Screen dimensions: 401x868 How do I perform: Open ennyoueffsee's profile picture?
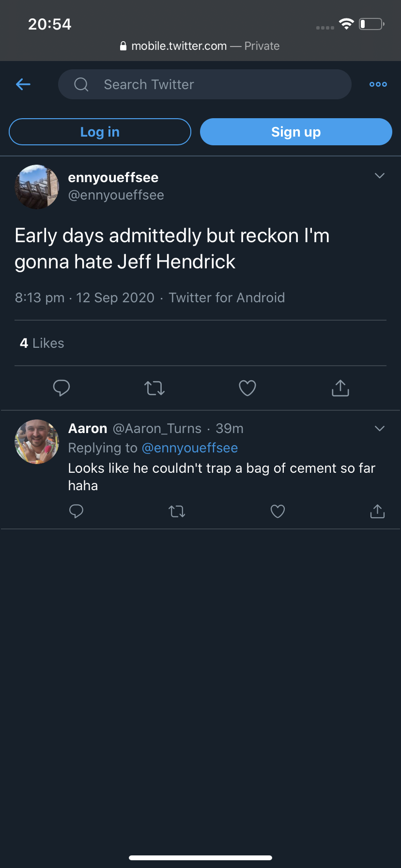coord(37,187)
